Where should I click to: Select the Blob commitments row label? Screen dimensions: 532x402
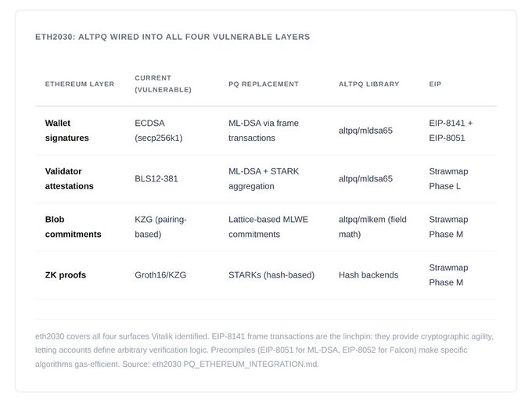click(74, 227)
